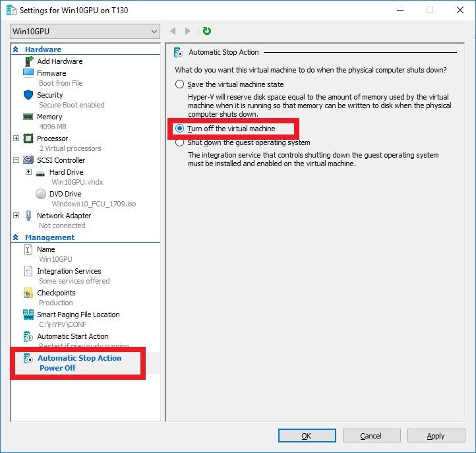Open Memory settings page

[49, 117]
